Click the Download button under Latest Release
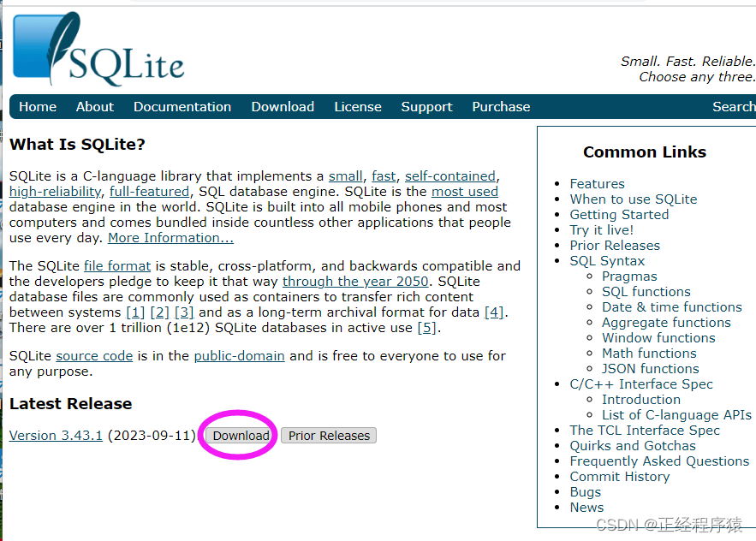The width and height of the screenshot is (756, 541). click(x=241, y=436)
